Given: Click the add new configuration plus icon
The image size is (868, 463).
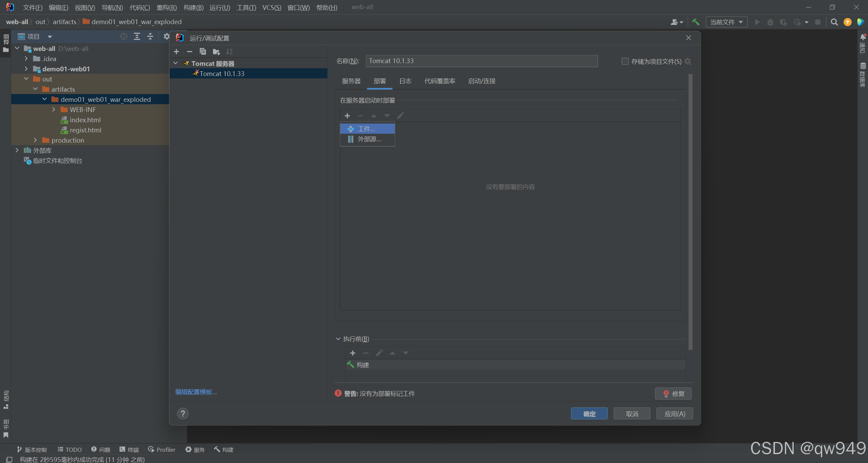Looking at the screenshot, I should [x=176, y=52].
